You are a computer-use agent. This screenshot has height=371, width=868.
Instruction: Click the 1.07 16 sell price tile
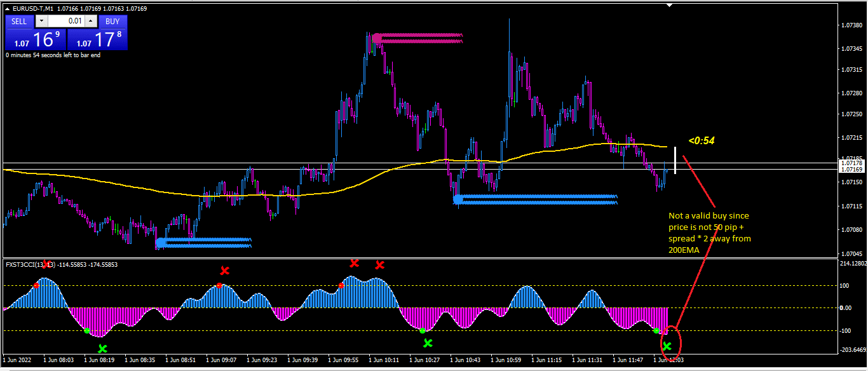(36, 39)
